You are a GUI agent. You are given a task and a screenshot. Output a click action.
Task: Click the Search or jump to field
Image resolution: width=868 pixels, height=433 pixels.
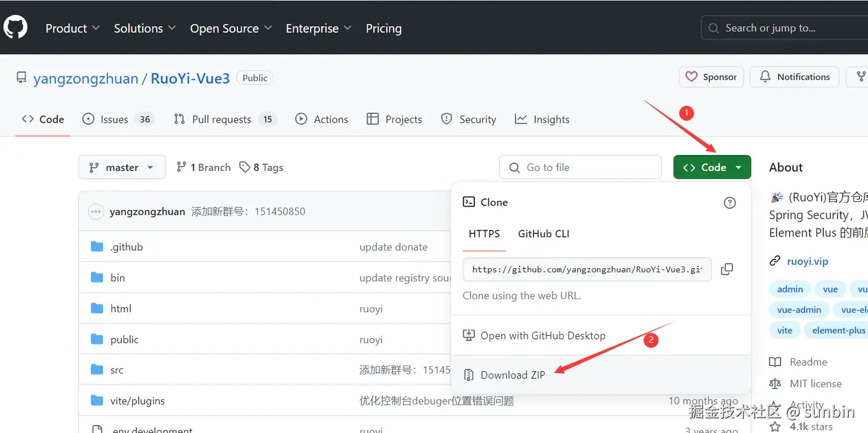784,28
